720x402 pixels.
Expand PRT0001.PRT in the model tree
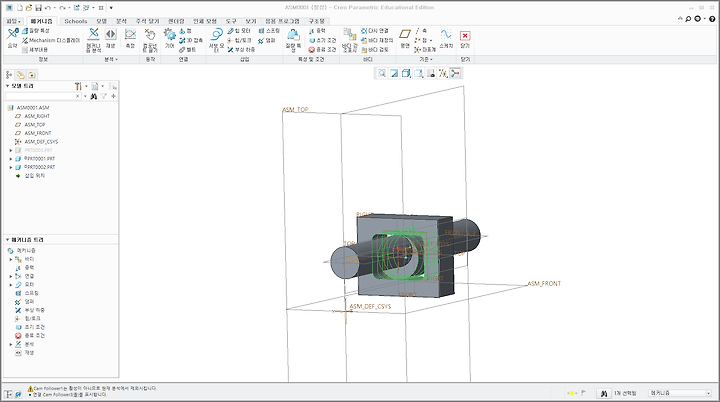[11, 159]
